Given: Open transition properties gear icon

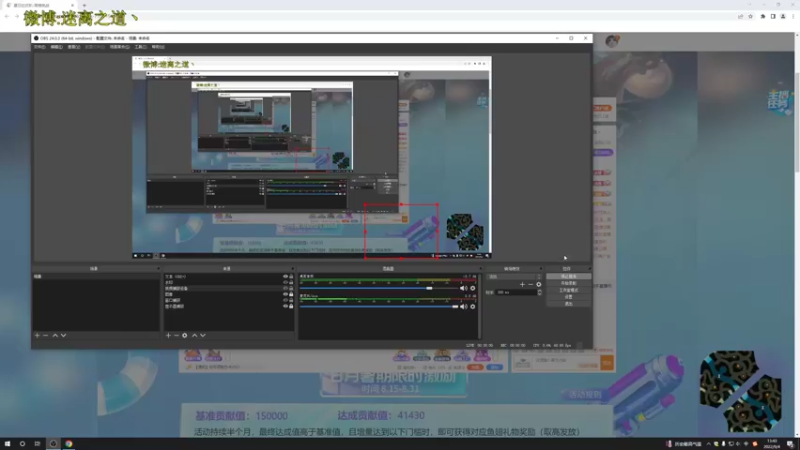Looking at the screenshot, I should [x=538, y=284].
